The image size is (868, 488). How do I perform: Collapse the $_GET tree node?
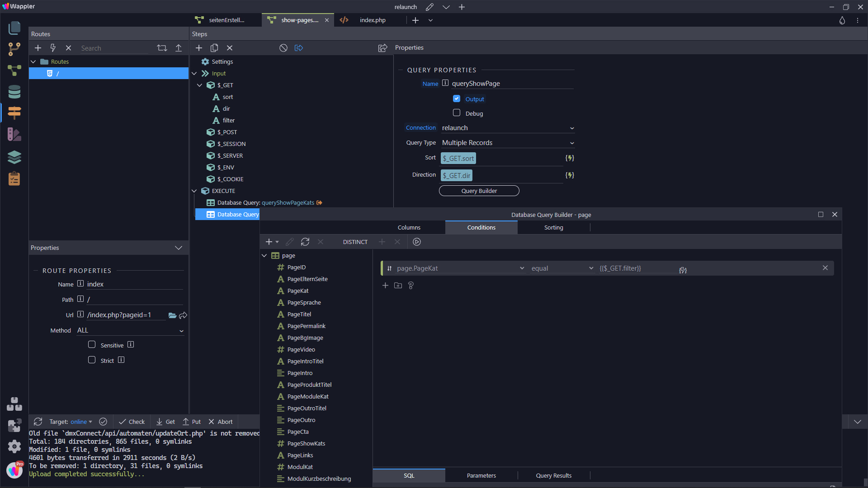199,85
